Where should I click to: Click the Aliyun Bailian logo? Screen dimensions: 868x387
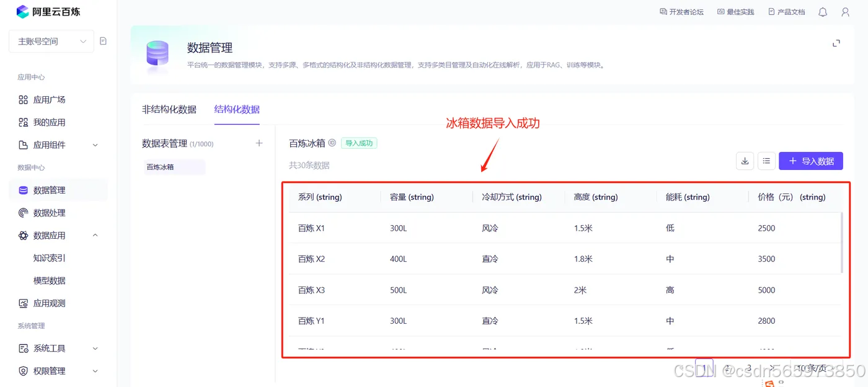click(48, 11)
